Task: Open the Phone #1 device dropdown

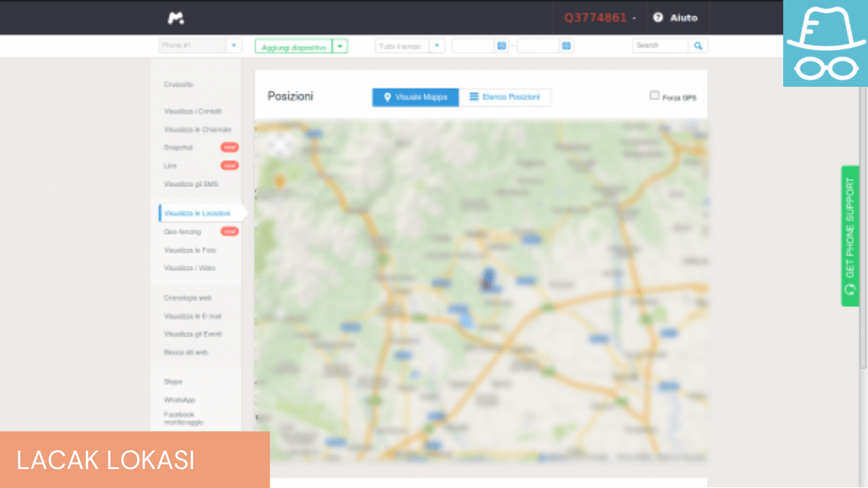Action: coord(200,45)
